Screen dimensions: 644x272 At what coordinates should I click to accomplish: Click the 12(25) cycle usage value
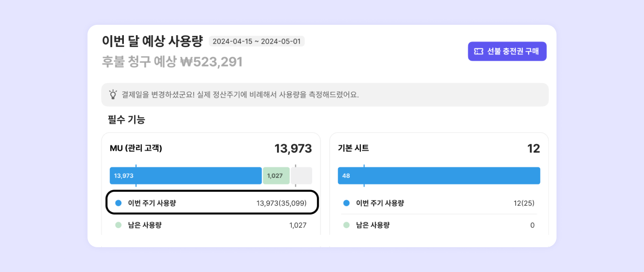point(524,203)
